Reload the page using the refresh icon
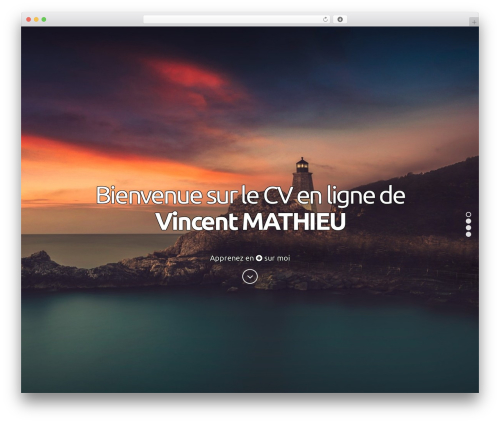Viewport: 500px width, 423px height. click(325, 19)
